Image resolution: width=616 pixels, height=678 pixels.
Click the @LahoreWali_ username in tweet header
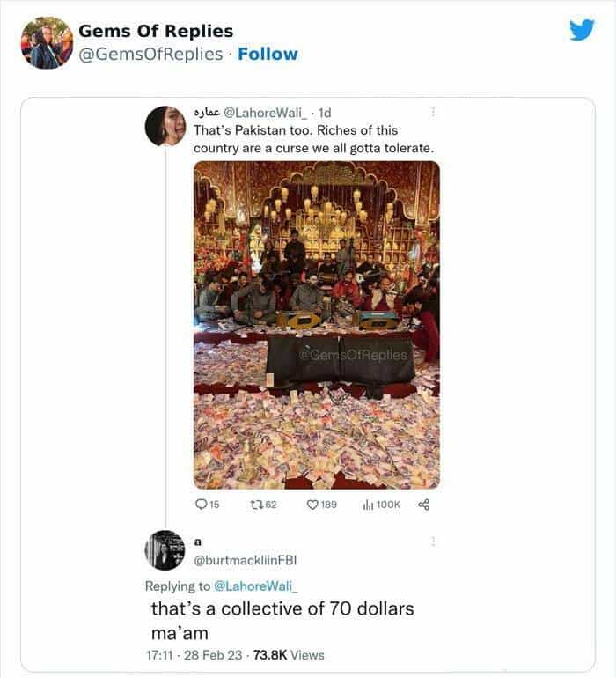(268, 113)
